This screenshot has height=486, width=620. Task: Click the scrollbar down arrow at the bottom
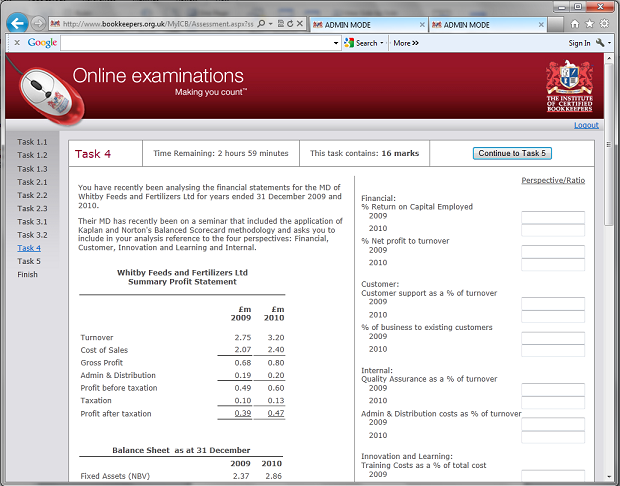[x=609, y=478]
